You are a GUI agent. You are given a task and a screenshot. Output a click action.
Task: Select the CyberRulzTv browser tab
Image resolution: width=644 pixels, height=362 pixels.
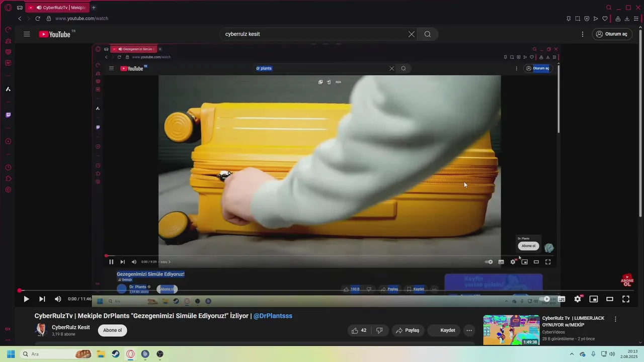57,8
